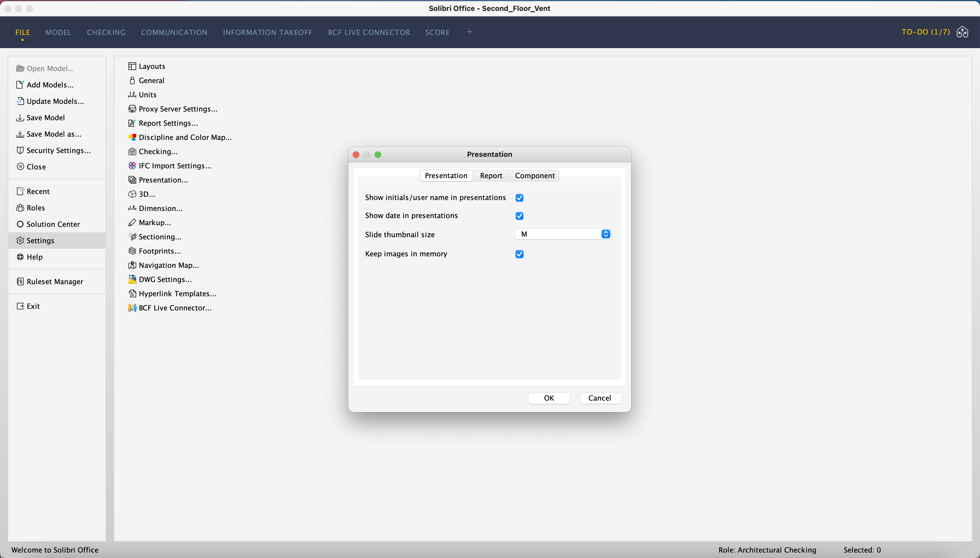Click the IFC Import Settings icon
Viewport: 980px width, 558px height.
click(x=132, y=166)
